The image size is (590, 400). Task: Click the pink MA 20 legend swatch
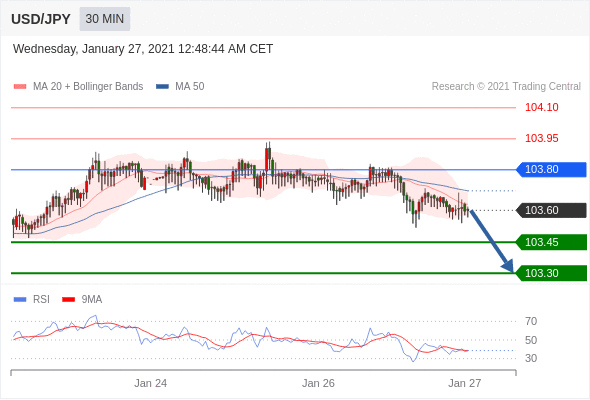point(20,87)
